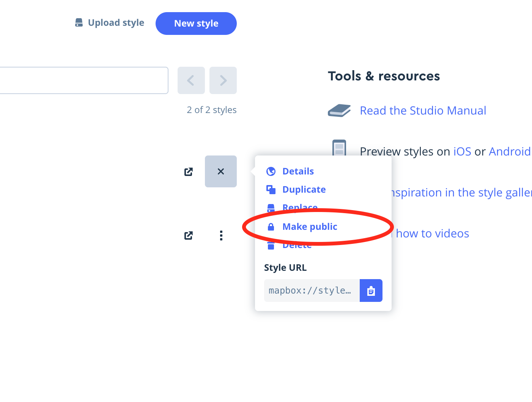Image resolution: width=532 pixels, height=402 pixels.
Task: Open the Read the Studio Manual link
Action: (x=423, y=110)
